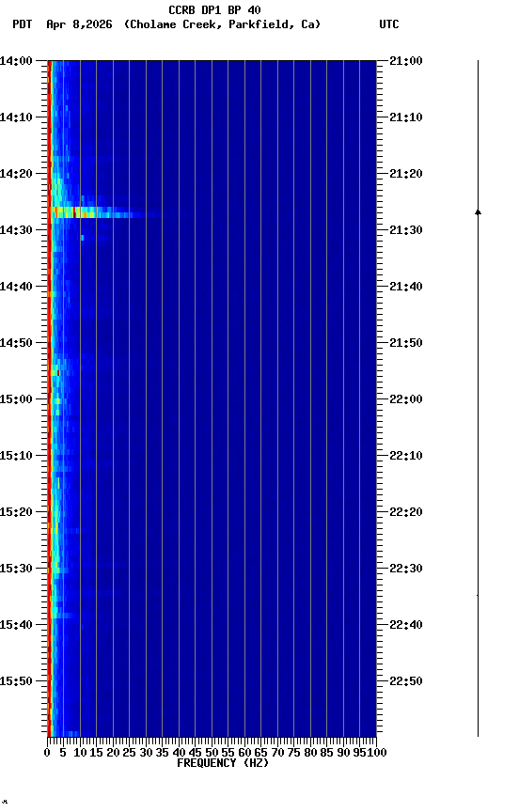Viewport: 519px width, 812px height.
Task: Click the '20' frequency axis tick label
Action: click(x=113, y=753)
